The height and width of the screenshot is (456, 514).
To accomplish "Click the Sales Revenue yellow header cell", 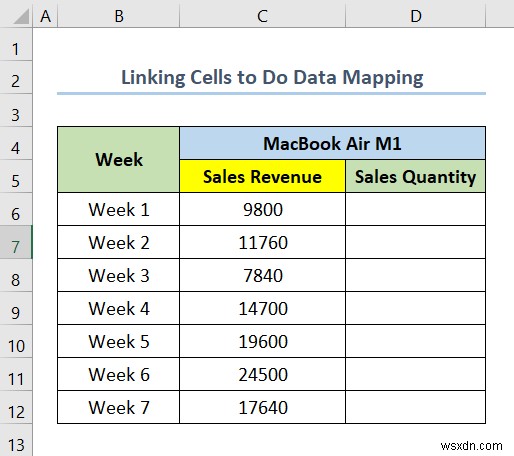I will pyautogui.click(x=262, y=176).
